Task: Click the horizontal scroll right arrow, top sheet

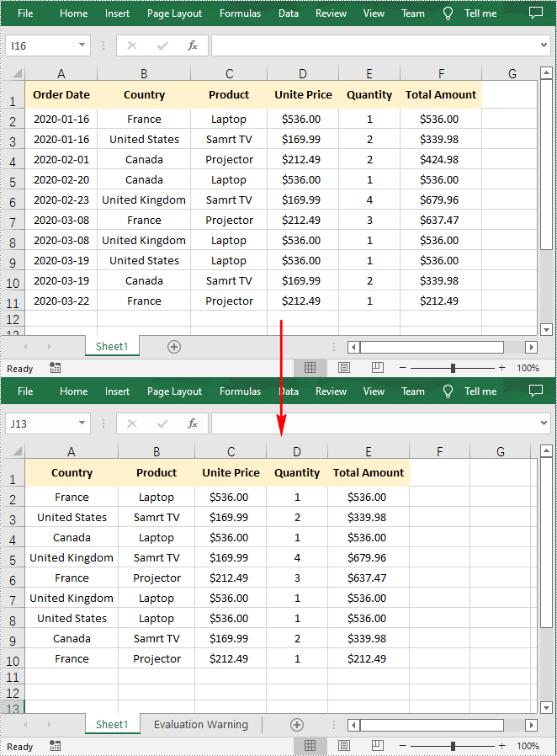Action: pyautogui.click(x=532, y=347)
